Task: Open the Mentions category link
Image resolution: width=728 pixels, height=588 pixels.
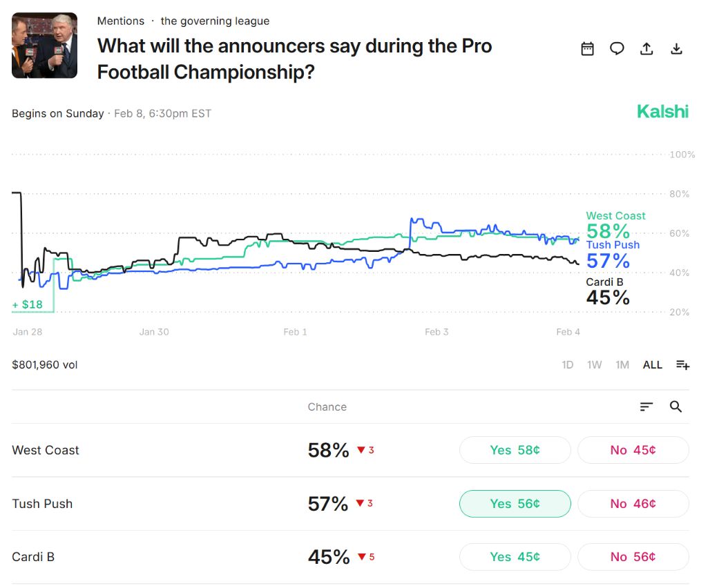Action: point(121,21)
